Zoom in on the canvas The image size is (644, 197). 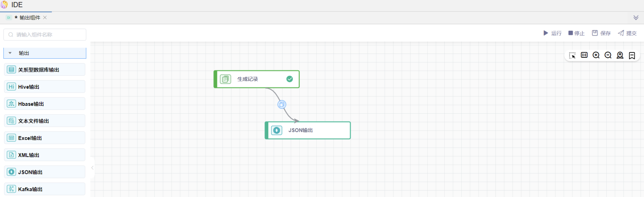tap(596, 55)
